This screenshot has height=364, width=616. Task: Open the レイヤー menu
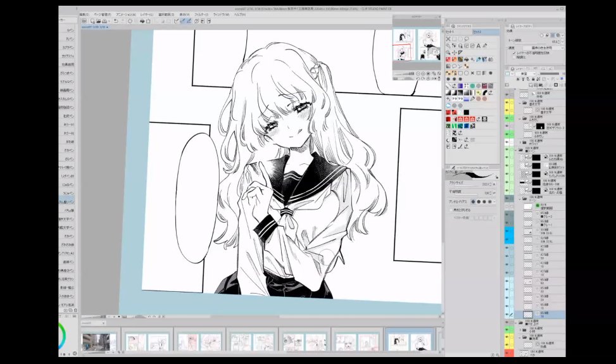point(146,15)
